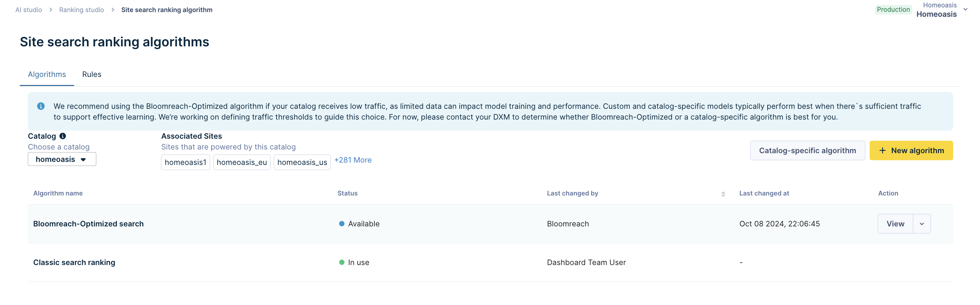Click the plus icon on New algorithm

point(883,150)
